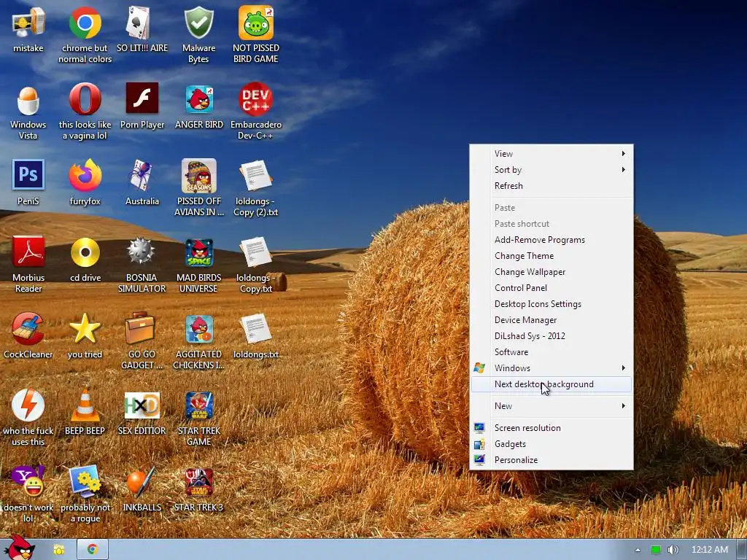The width and height of the screenshot is (747, 560).
Task: Open 'CockCleaner' CCleaner icon
Action: [x=28, y=329]
